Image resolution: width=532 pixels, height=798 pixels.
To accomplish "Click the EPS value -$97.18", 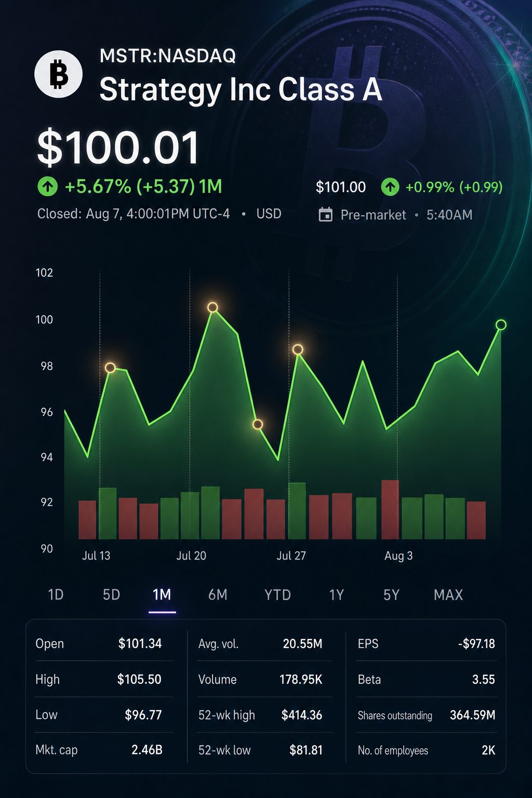I will (x=476, y=644).
